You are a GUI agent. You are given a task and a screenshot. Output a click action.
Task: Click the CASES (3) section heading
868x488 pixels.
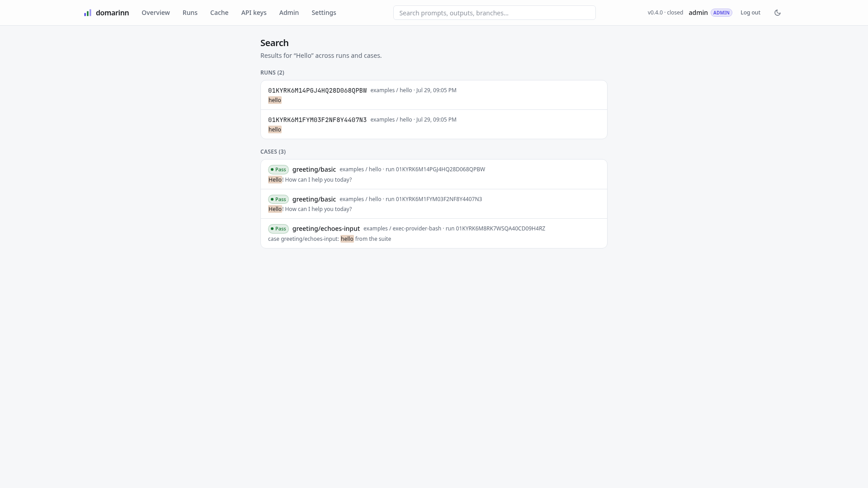tap(273, 152)
